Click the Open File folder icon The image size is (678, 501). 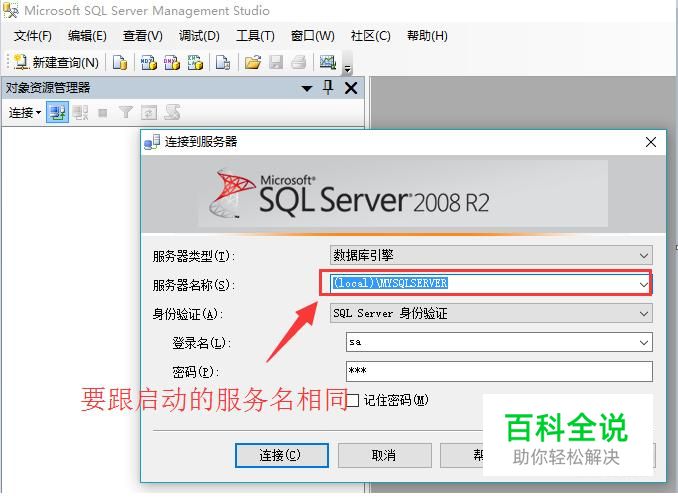point(253,63)
